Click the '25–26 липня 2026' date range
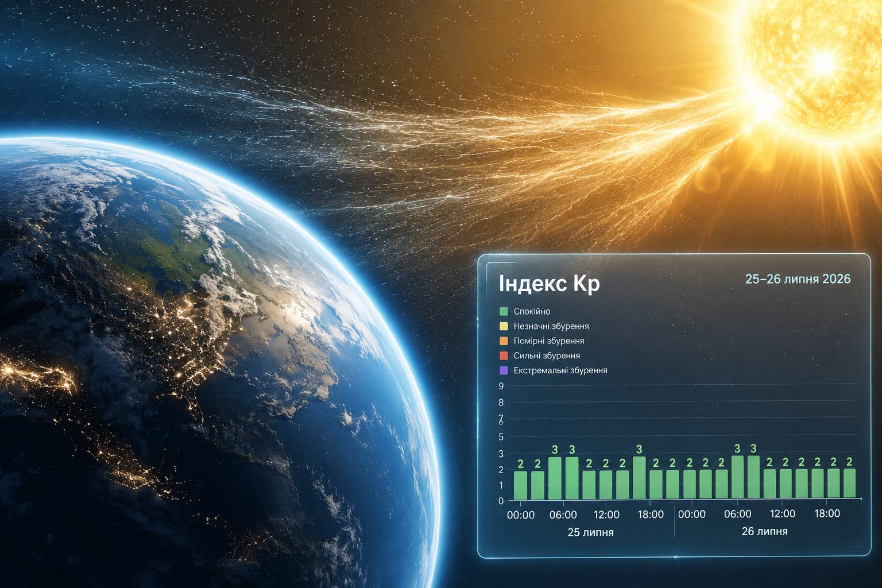The image size is (882, 588). point(798,279)
